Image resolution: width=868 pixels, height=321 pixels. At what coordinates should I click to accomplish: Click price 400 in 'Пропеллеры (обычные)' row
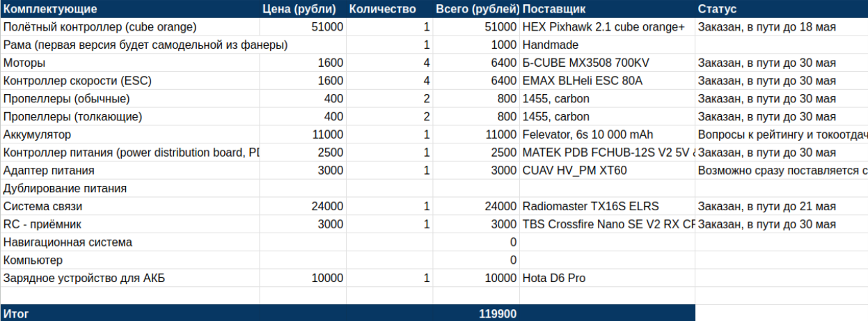303,99
